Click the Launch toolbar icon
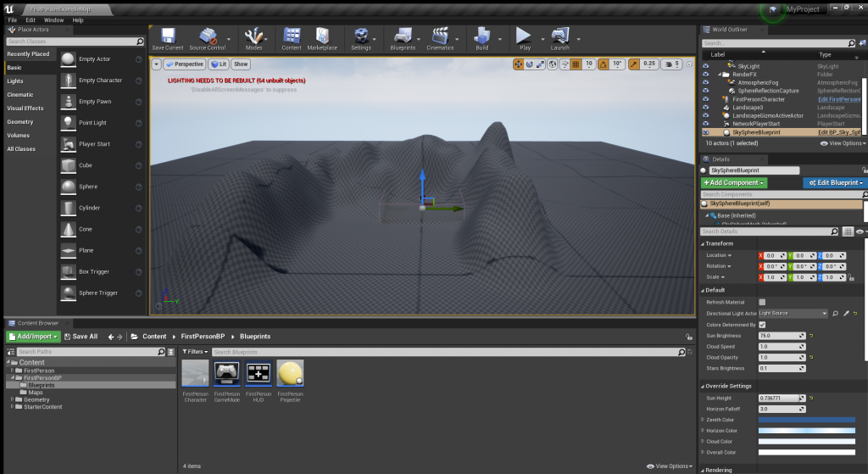 pyautogui.click(x=559, y=36)
